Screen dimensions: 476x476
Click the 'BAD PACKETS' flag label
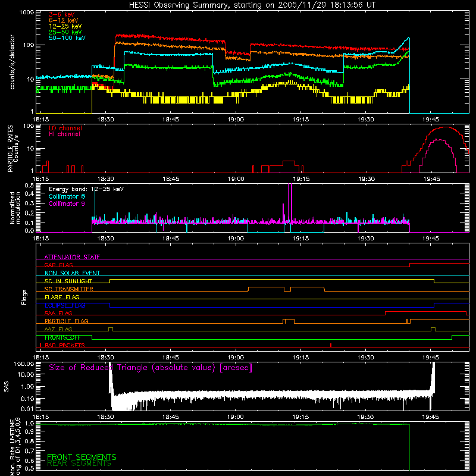(x=65, y=345)
